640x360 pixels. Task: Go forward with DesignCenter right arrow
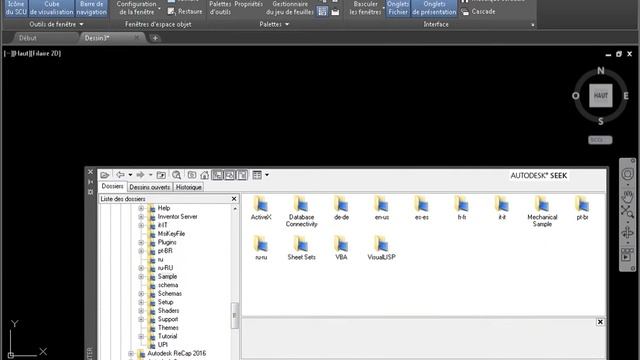140,175
